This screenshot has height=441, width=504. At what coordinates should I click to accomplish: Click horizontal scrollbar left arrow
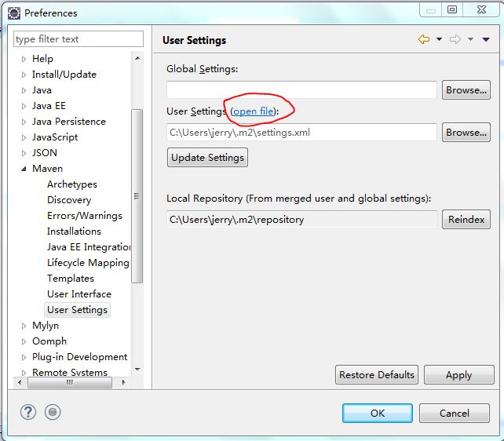(20, 382)
